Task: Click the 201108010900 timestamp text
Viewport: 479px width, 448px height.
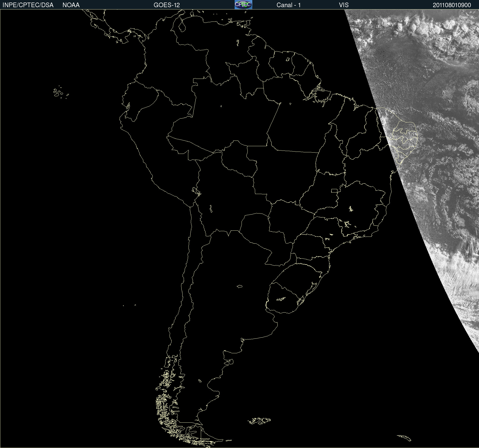Action: pyautogui.click(x=452, y=5)
